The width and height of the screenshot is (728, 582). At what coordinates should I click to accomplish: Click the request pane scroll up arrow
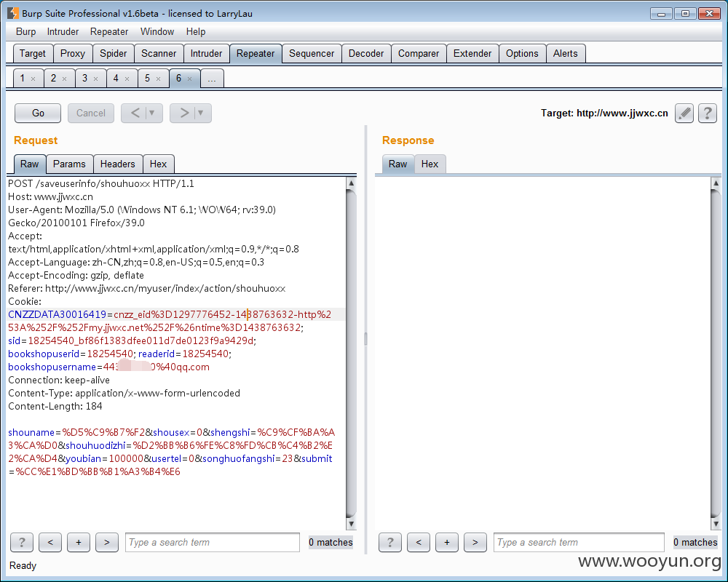tap(352, 183)
